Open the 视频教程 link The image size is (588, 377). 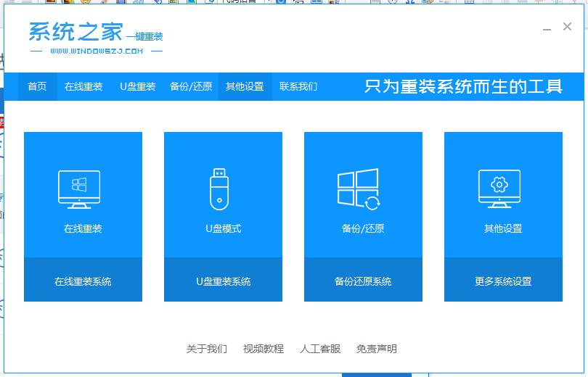[264, 349]
